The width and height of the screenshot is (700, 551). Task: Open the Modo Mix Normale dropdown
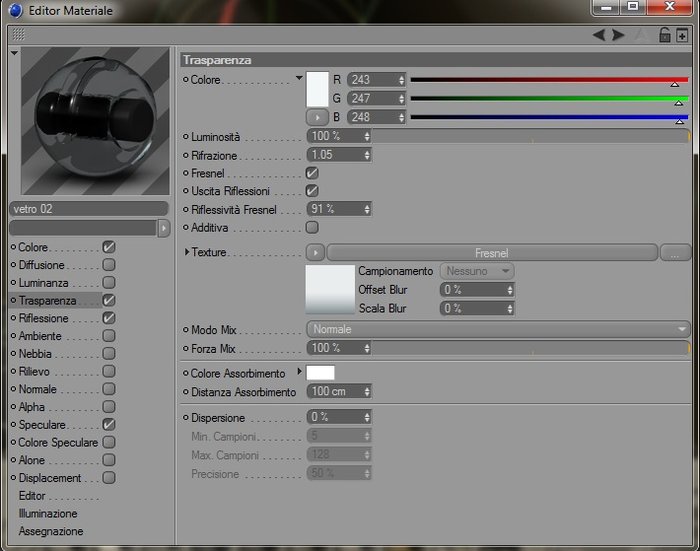coord(498,330)
